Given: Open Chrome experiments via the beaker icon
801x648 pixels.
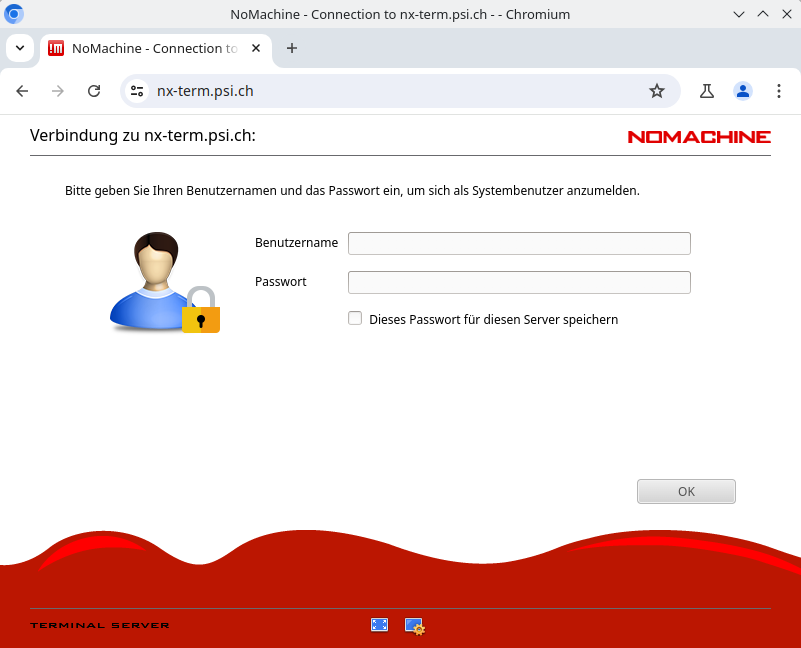Looking at the screenshot, I should point(706,91).
